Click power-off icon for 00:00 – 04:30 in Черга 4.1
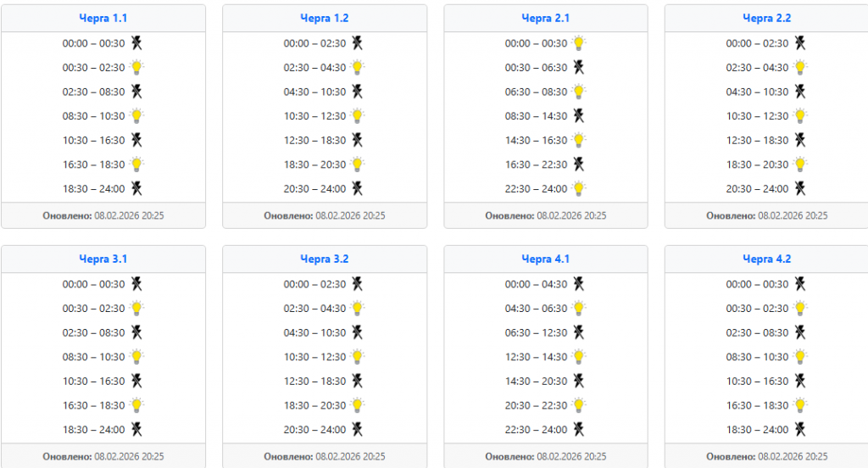The width and height of the screenshot is (868, 468). click(579, 284)
